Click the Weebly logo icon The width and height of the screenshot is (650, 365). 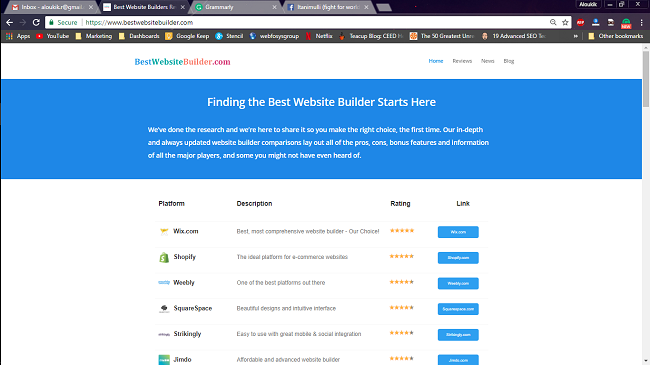[x=164, y=282]
